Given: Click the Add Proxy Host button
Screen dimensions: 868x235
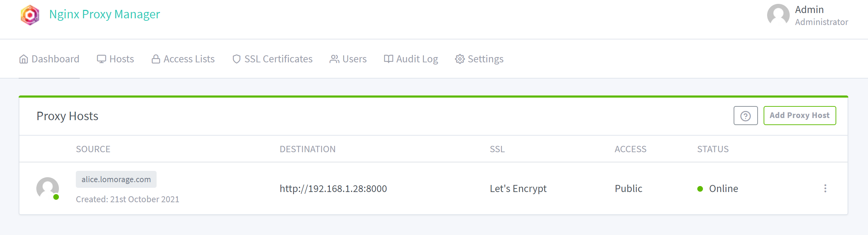Looking at the screenshot, I should (800, 116).
